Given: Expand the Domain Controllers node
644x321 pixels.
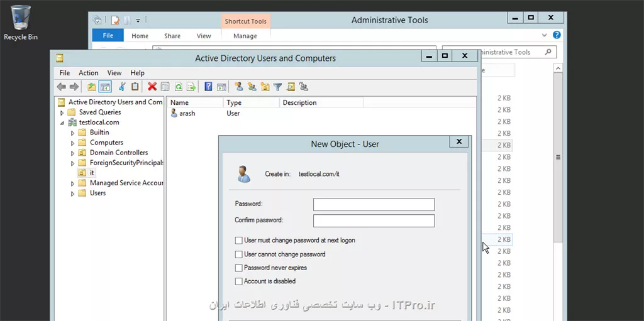Looking at the screenshot, I should [73, 153].
